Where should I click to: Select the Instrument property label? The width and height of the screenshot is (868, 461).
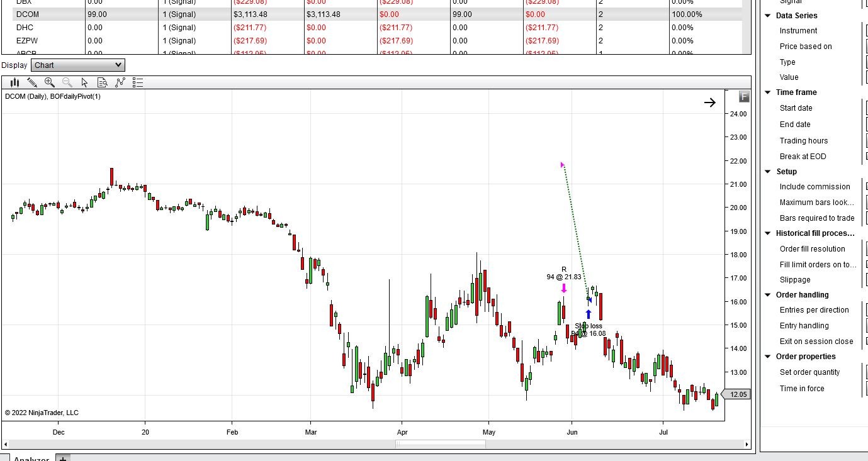[x=798, y=31]
